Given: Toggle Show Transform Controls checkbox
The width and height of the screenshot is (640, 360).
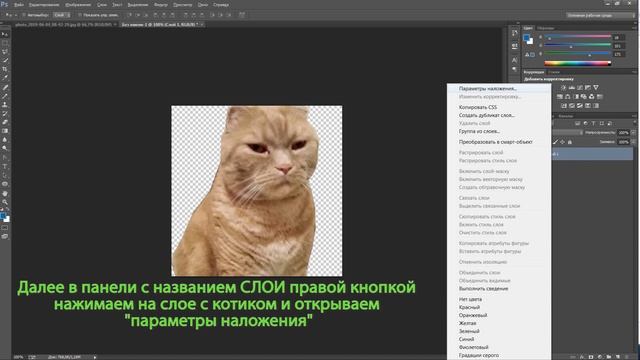Looking at the screenshot, I should point(80,15).
